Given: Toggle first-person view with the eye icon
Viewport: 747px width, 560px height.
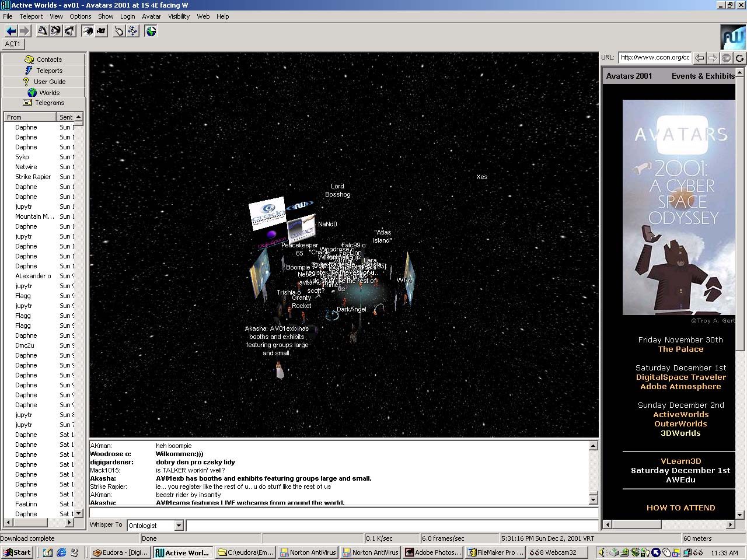Looking at the screenshot, I should tap(88, 31).
